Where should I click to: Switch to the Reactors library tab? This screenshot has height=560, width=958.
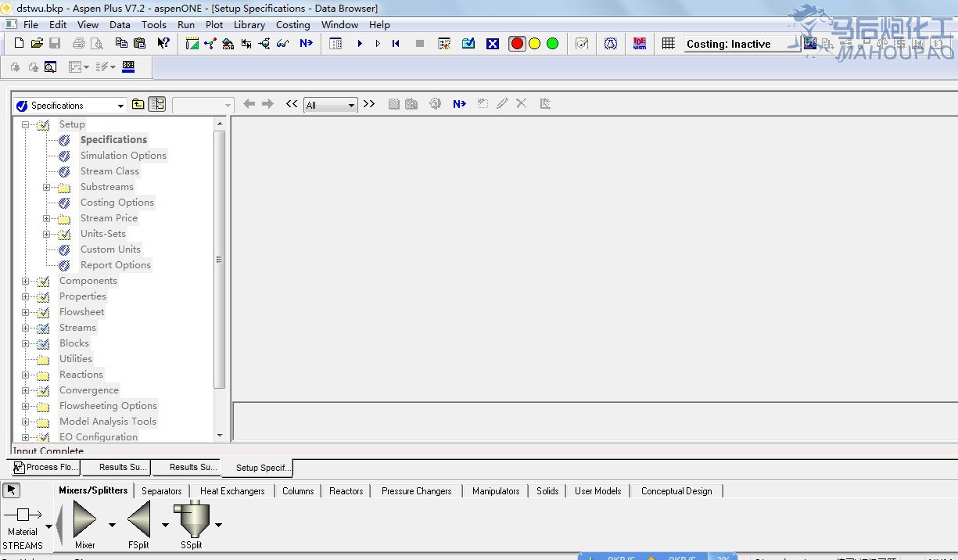pyautogui.click(x=346, y=490)
